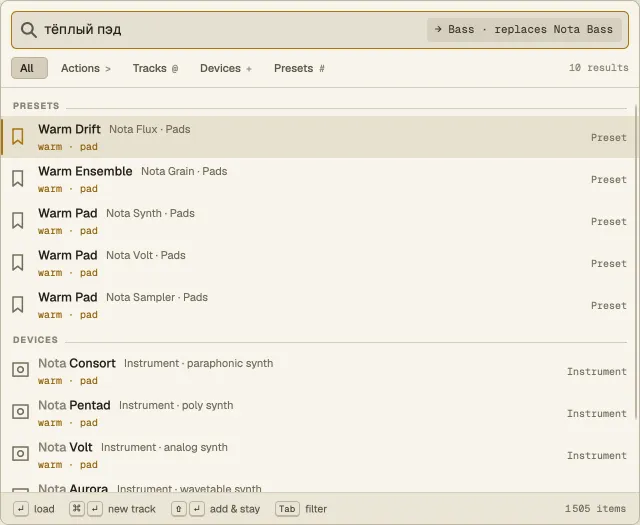Choose Warm Pad from Nota Synth
Viewport: 640px width, 525px height.
coord(68,214)
